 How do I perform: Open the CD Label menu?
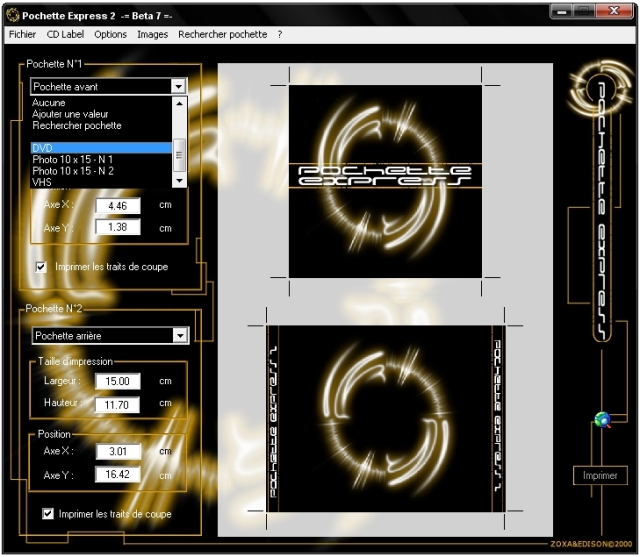pyautogui.click(x=65, y=35)
